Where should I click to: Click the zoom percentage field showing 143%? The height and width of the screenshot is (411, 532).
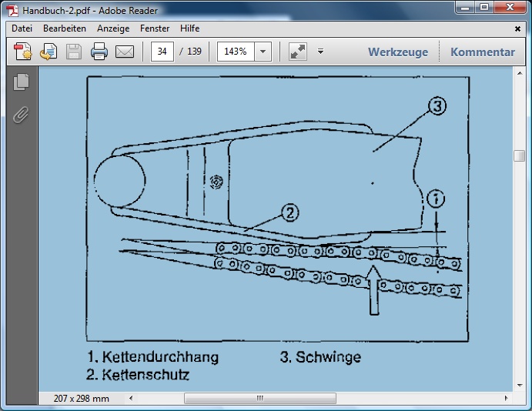[236, 52]
